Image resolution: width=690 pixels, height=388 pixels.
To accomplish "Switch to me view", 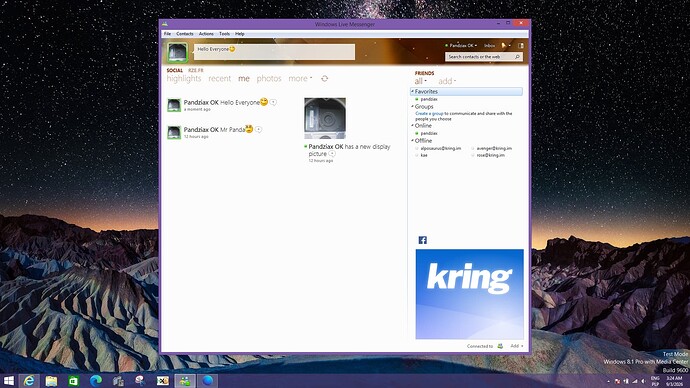I will pyautogui.click(x=244, y=79).
